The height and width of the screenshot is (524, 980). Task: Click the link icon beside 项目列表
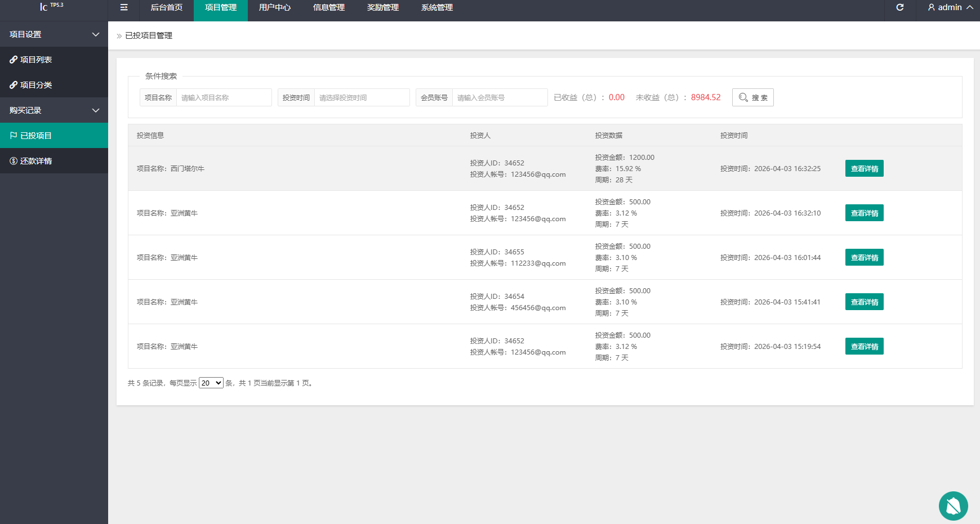point(14,60)
